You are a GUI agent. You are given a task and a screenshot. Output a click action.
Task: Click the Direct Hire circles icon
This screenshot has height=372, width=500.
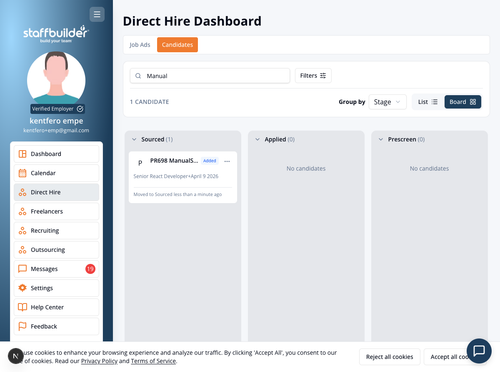click(x=22, y=192)
